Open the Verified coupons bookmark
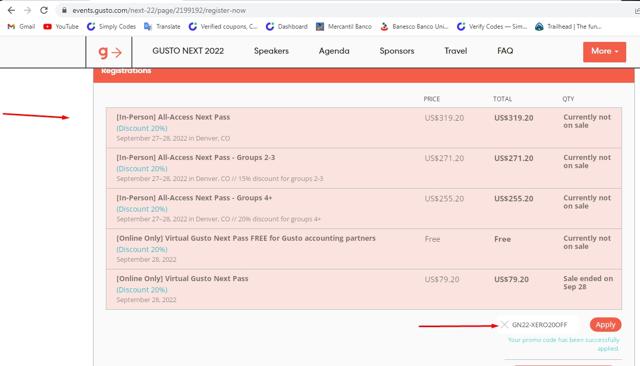Screen dimensions: 640x366 pyautogui.click(x=223, y=27)
